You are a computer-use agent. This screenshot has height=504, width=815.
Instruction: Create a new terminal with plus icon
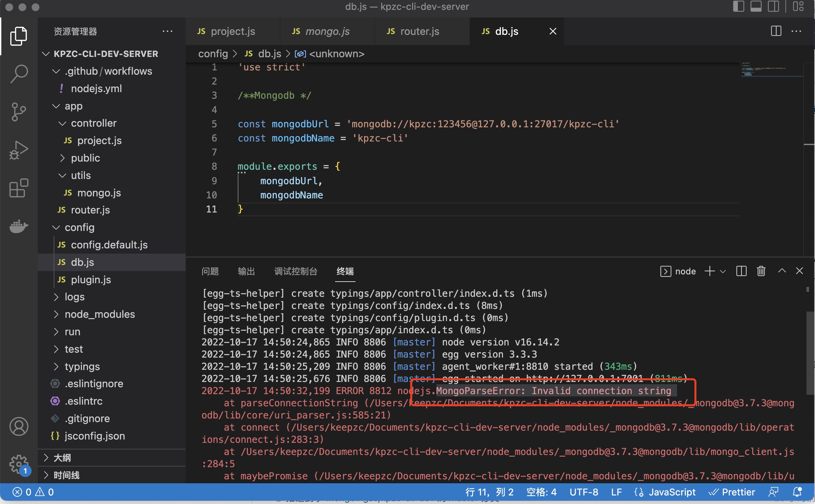pyautogui.click(x=710, y=271)
